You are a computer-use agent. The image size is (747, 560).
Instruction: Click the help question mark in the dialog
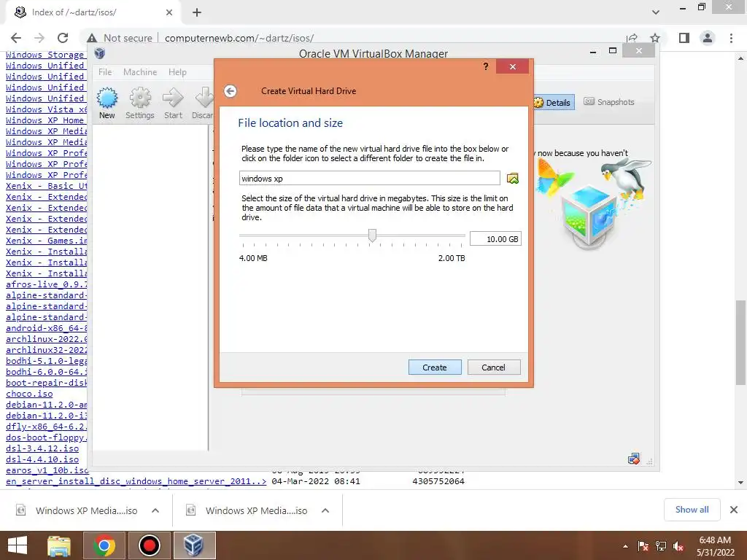(485, 66)
